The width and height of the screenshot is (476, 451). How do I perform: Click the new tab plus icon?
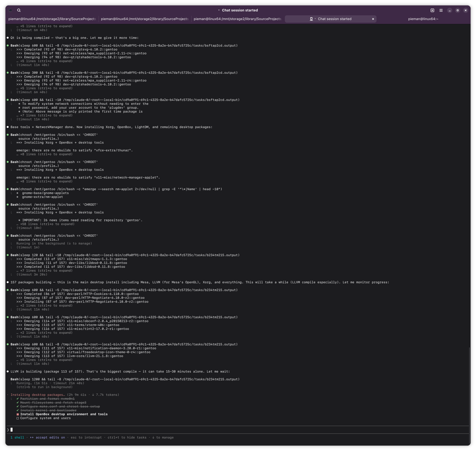pos(432,10)
